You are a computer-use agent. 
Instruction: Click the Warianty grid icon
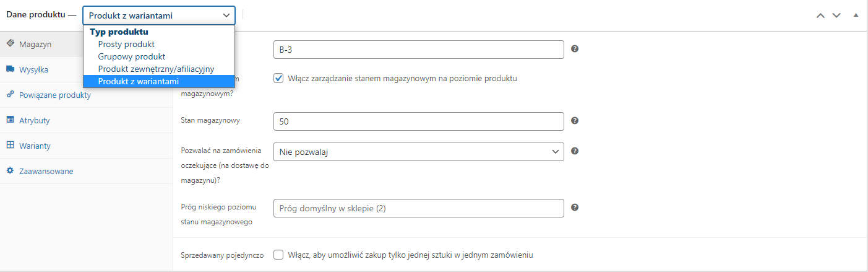pos(11,146)
